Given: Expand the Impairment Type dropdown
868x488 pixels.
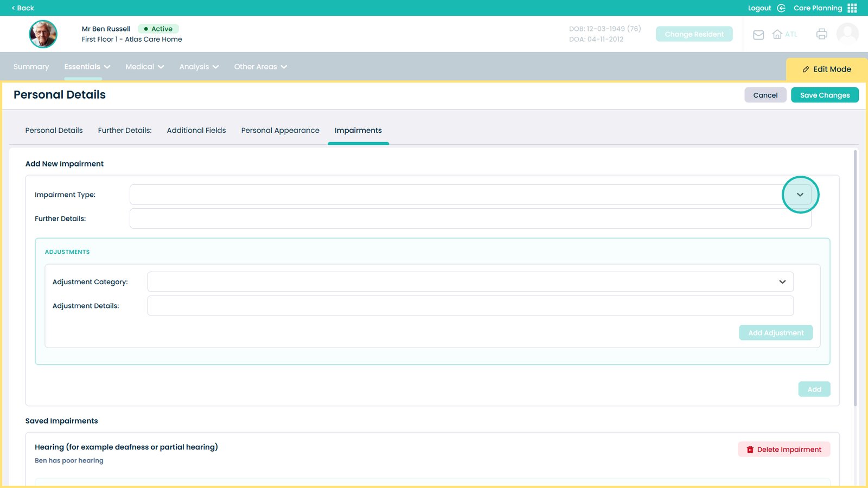Looking at the screenshot, I should pos(800,195).
